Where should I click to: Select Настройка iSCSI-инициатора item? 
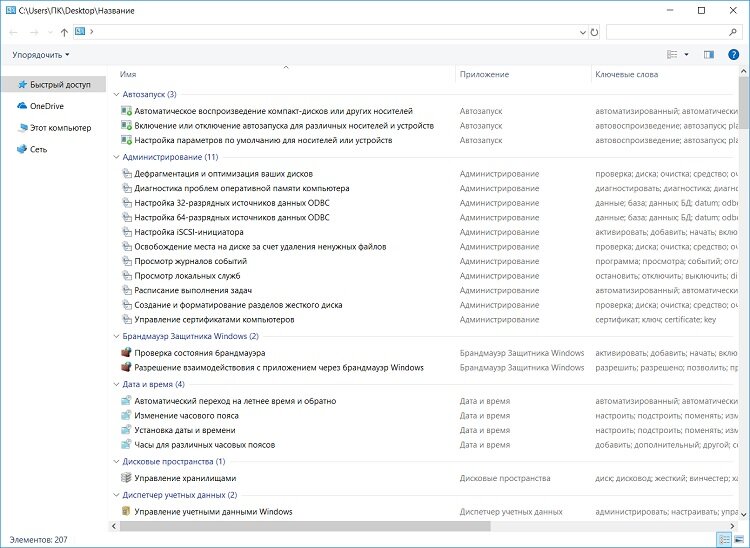point(189,232)
